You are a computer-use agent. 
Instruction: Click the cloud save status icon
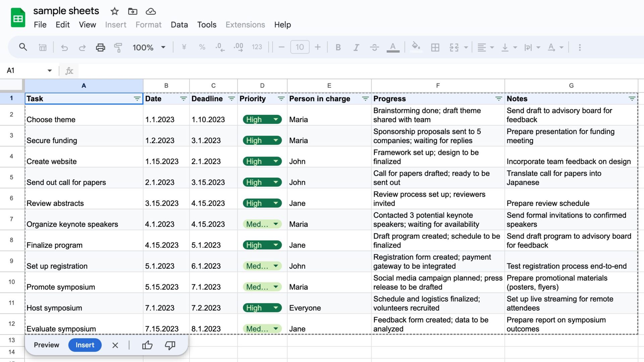click(x=151, y=11)
